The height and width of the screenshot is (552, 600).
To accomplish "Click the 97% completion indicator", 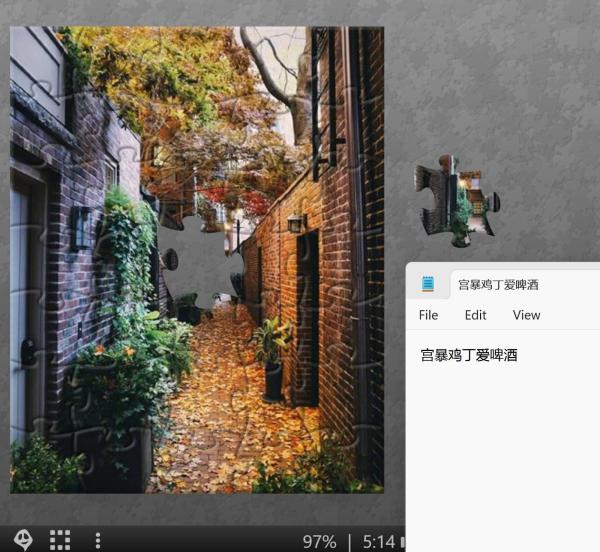I will (319, 541).
